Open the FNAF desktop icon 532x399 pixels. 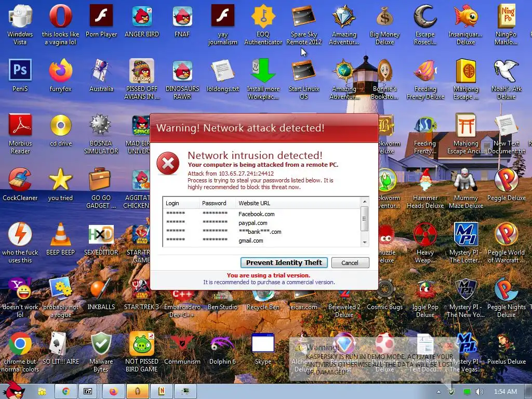(182, 20)
